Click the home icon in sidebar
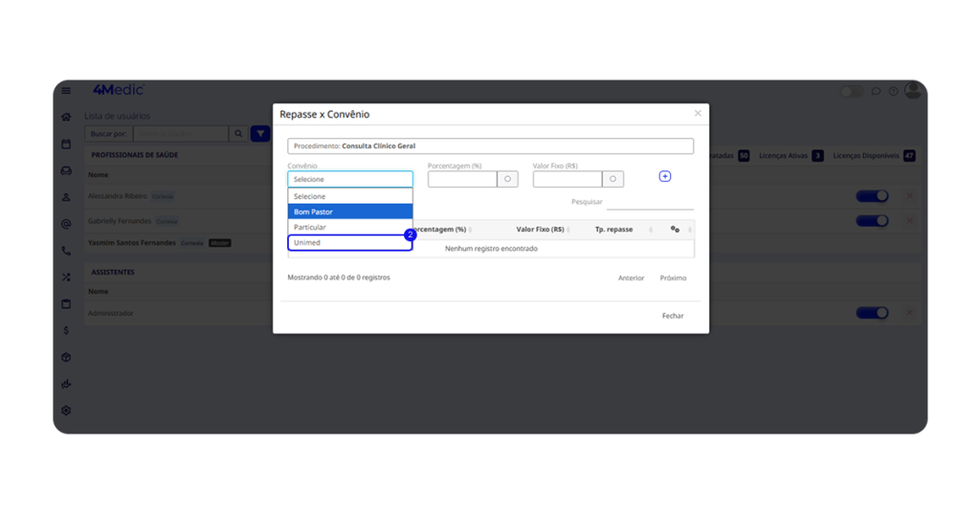Screen dimensions: 980x514 pyautogui.click(x=66, y=117)
